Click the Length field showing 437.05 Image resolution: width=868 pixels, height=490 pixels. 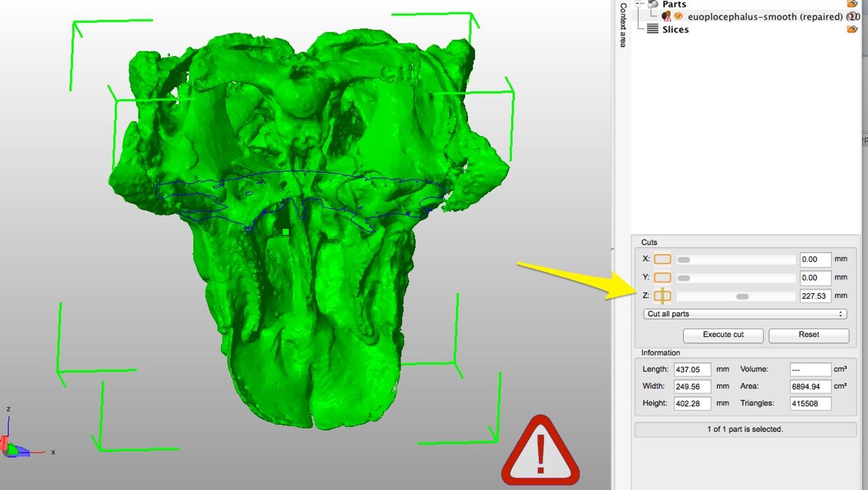[x=692, y=369]
